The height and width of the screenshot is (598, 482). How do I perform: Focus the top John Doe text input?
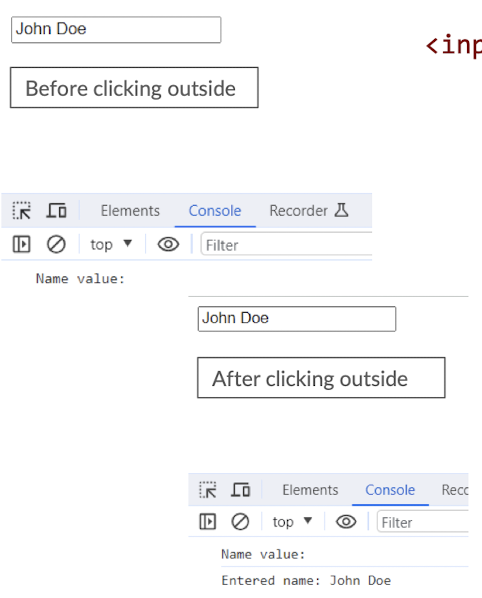(x=116, y=30)
